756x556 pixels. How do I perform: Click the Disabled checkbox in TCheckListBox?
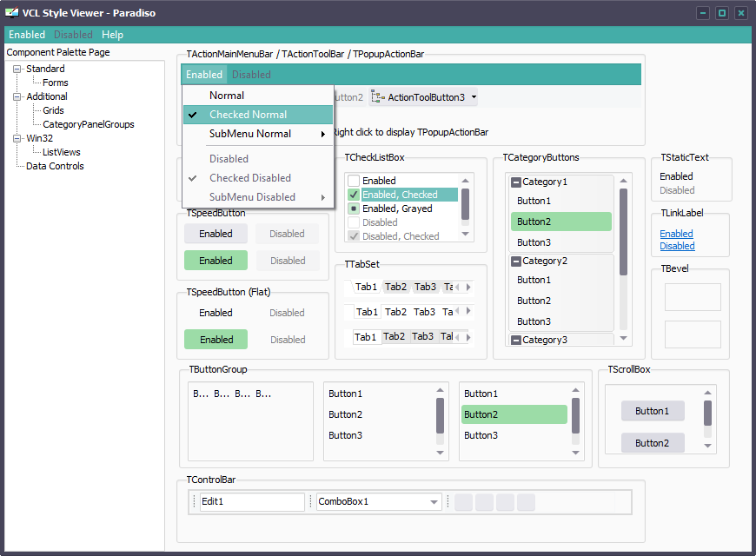[354, 222]
